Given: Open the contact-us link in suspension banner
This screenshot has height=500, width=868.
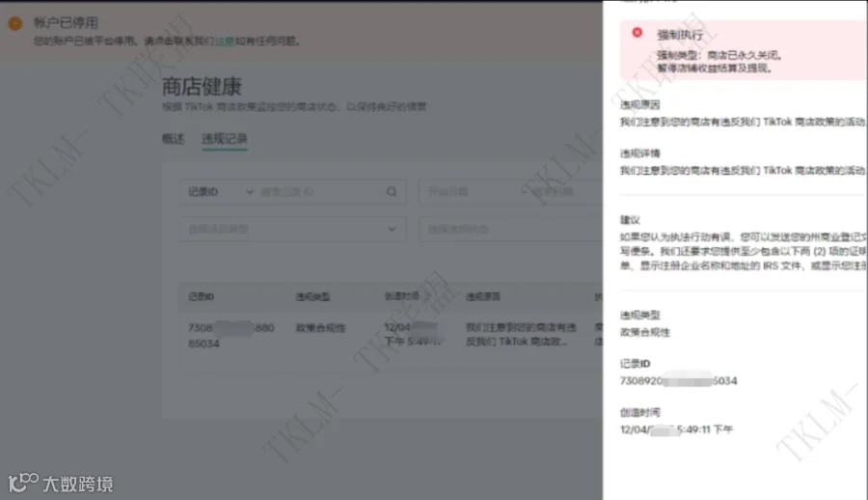Looking at the screenshot, I should tap(224, 41).
